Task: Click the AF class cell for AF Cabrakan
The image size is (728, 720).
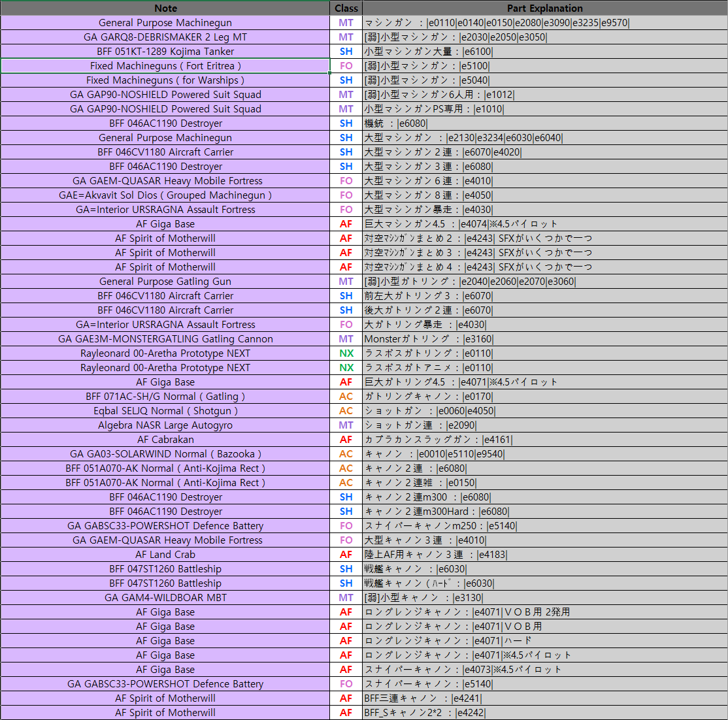Action: [346, 440]
